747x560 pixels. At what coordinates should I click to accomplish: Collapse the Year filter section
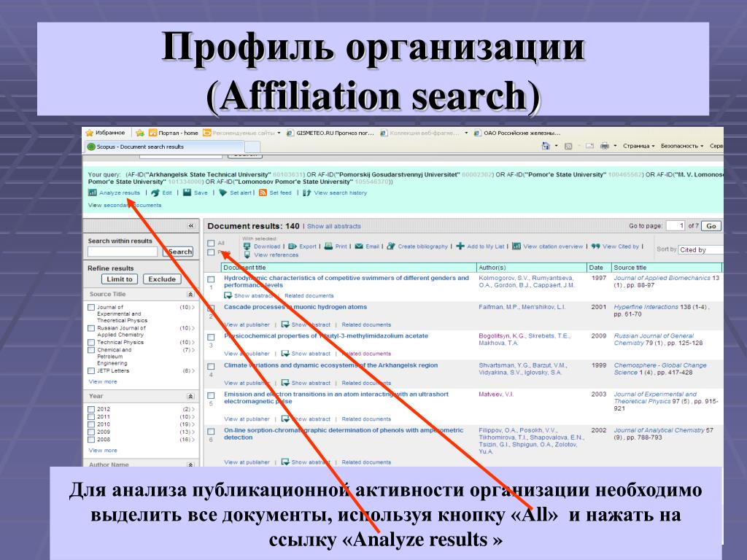[x=190, y=396]
